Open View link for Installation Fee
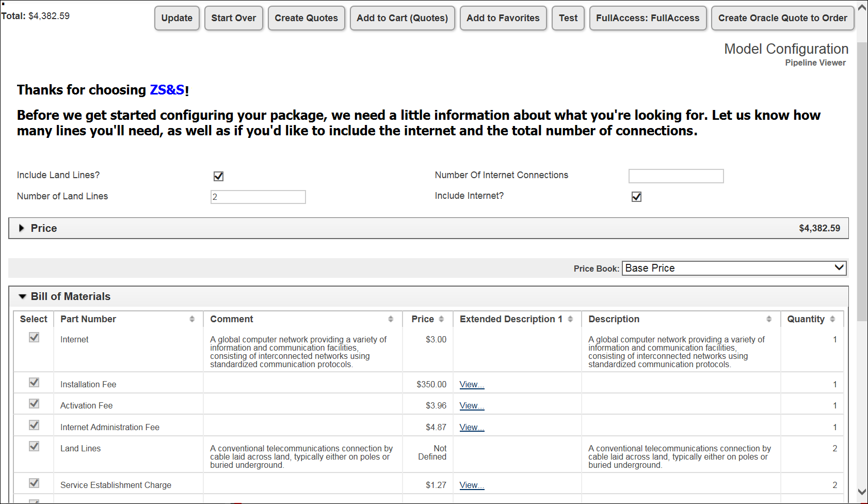The image size is (868, 504). [472, 385]
